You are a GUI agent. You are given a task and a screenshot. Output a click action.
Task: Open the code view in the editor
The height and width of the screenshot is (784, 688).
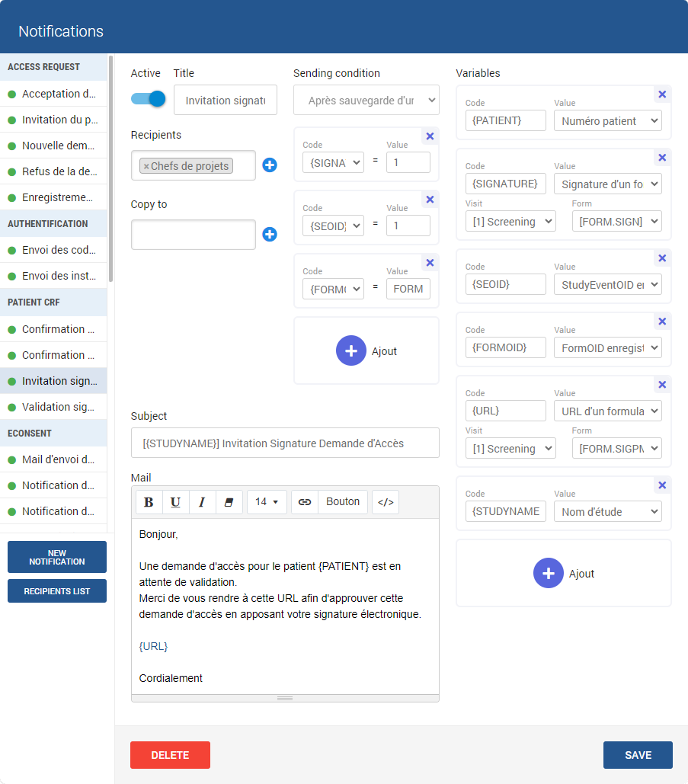tap(386, 502)
